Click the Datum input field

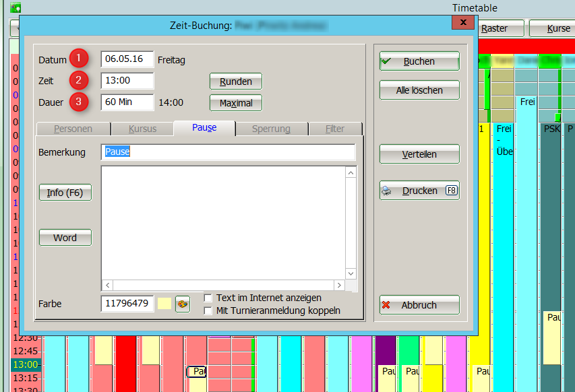pos(127,59)
